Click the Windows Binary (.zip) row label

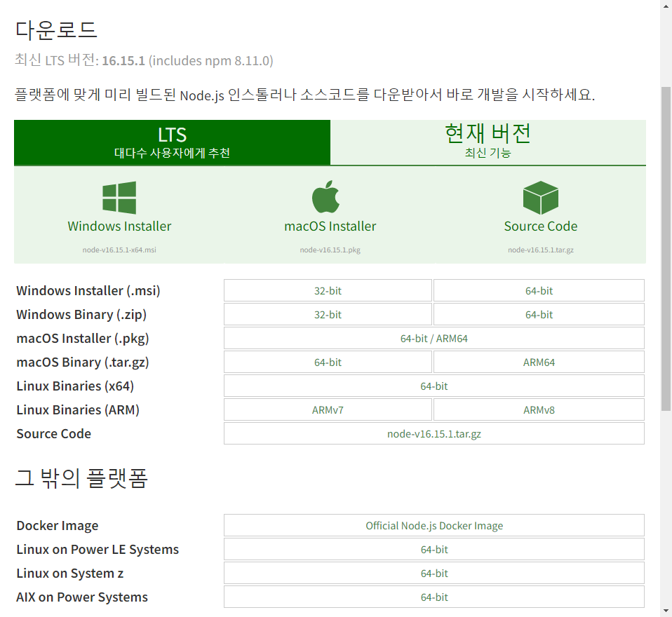(81, 315)
